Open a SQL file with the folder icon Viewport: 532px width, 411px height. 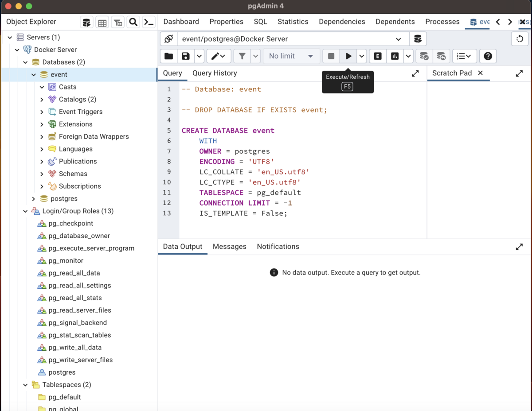[x=168, y=56]
